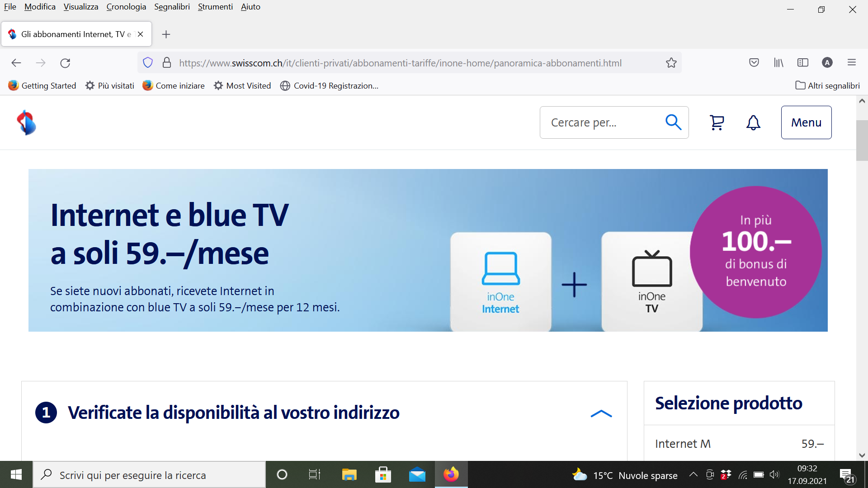This screenshot has width=868, height=488.
Task: Click the inOne TV tile
Action: coord(651,282)
